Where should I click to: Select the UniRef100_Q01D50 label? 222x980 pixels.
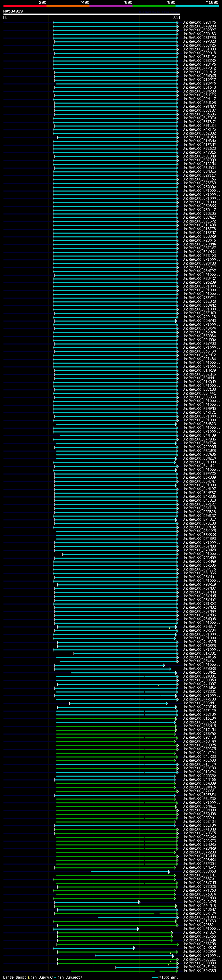[199, 137]
